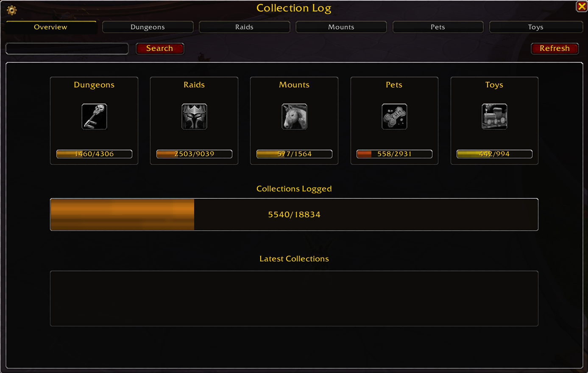Viewport: 588px width, 373px height.
Task: Click the empty Latest Collections panel
Action: point(294,298)
